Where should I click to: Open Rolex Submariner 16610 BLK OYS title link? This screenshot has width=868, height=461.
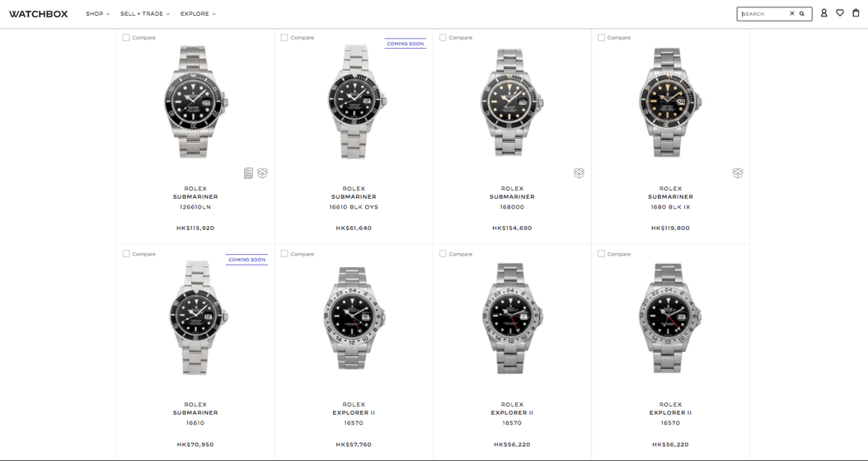click(354, 197)
